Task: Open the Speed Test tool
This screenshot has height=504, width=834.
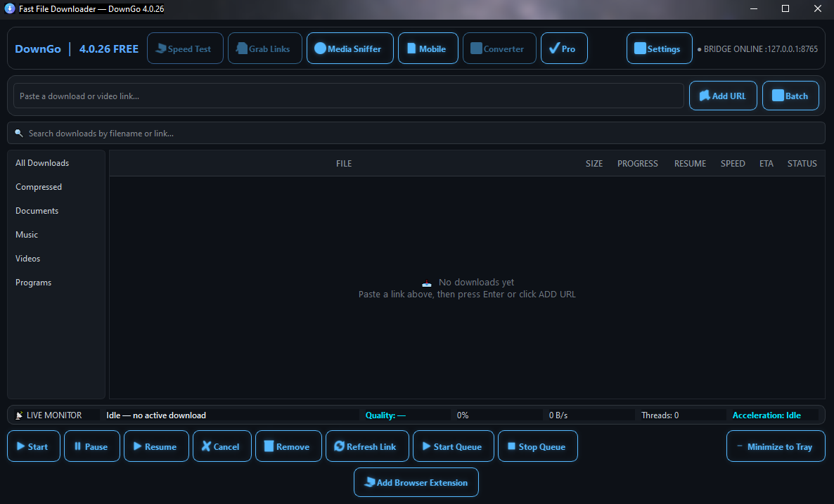Action: (x=185, y=49)
